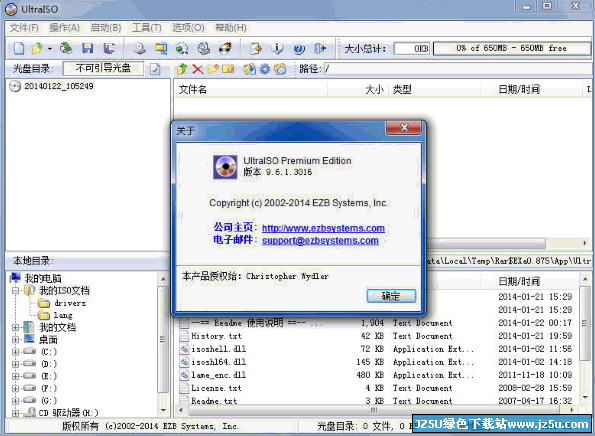Click the Exit door toolbar icon
The width and height of the screenshot is (595, 436).
pyautogui.click(x=320, y=49)
